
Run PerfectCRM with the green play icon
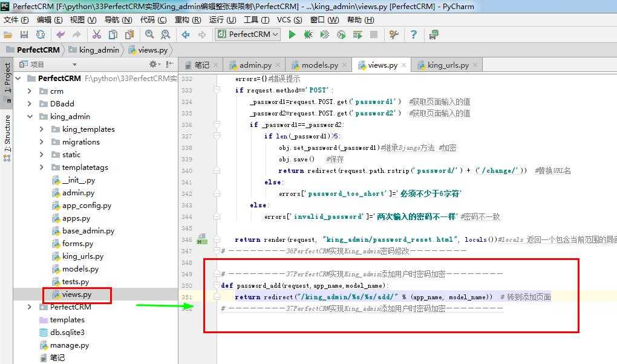pos(292,34)
